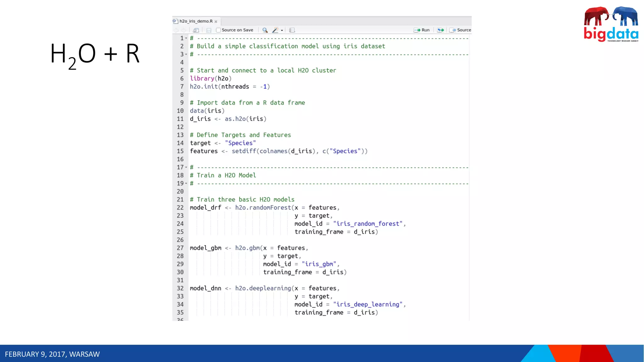This screenshot has width=644, height=362.
Task: Collapse the fold arrow at line 17
Action: point(186,167)
